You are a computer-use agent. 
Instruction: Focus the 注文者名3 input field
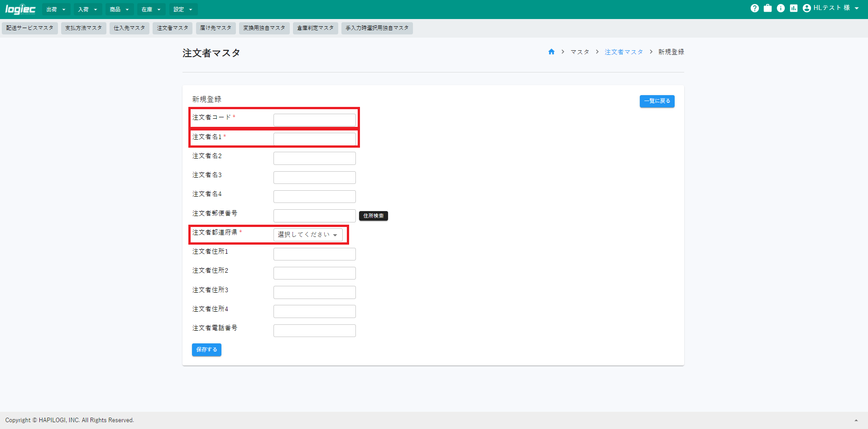pos(315,178)
